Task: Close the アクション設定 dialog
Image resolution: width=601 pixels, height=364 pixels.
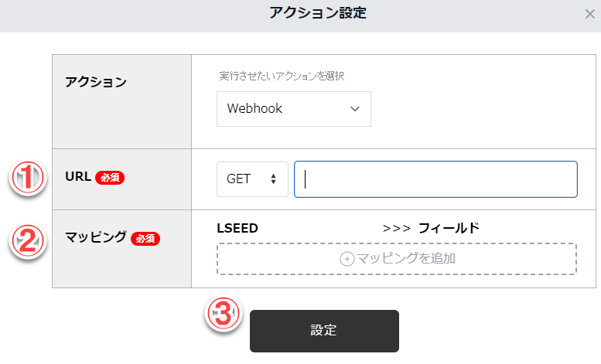Action: tap(590, 13)
